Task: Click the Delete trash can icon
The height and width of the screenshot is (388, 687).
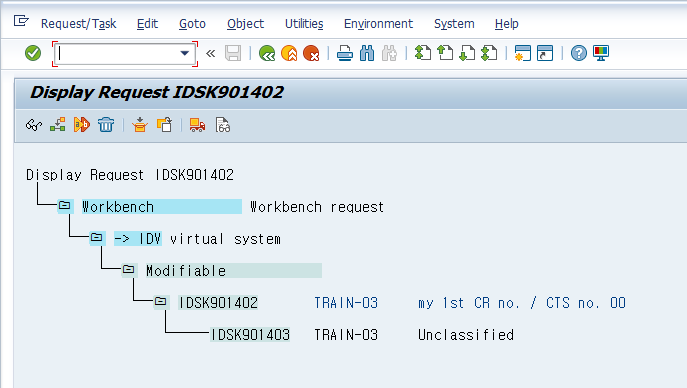Action: click(x=106, y=125)
